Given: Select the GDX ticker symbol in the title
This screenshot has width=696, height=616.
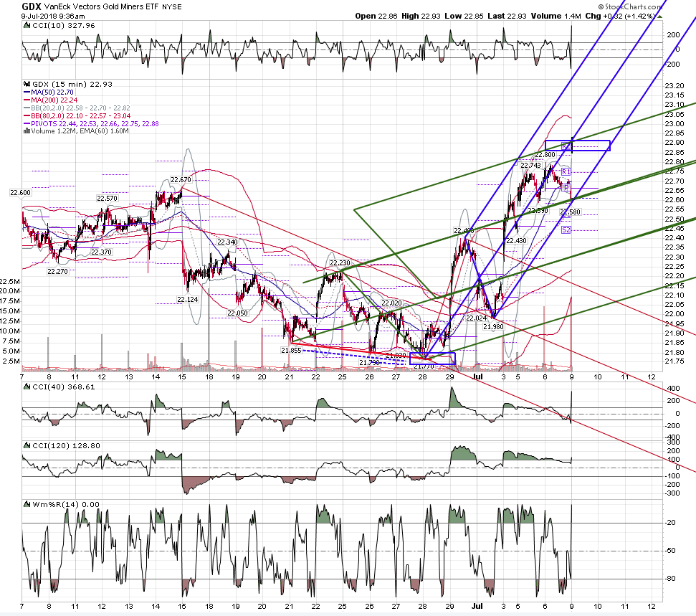Looking at the screenshot, I should click(32, 6).
